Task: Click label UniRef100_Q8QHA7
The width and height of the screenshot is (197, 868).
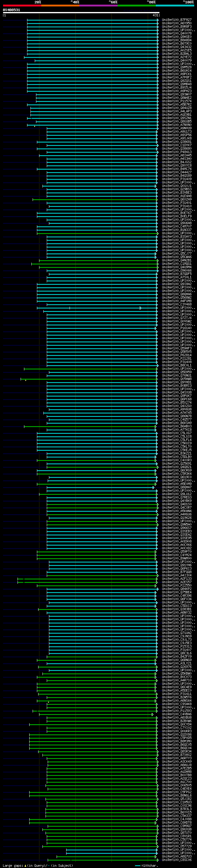Action: 177,487
